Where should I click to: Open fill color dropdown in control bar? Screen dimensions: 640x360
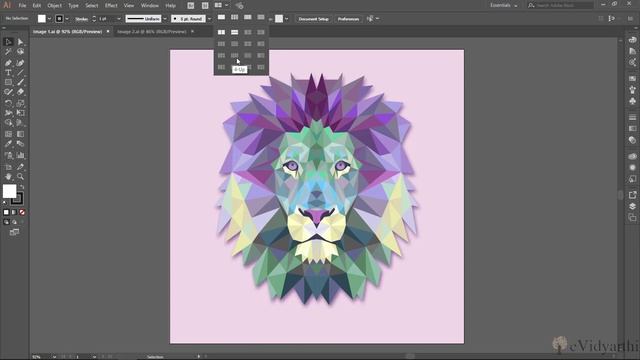tap(49, 19)
